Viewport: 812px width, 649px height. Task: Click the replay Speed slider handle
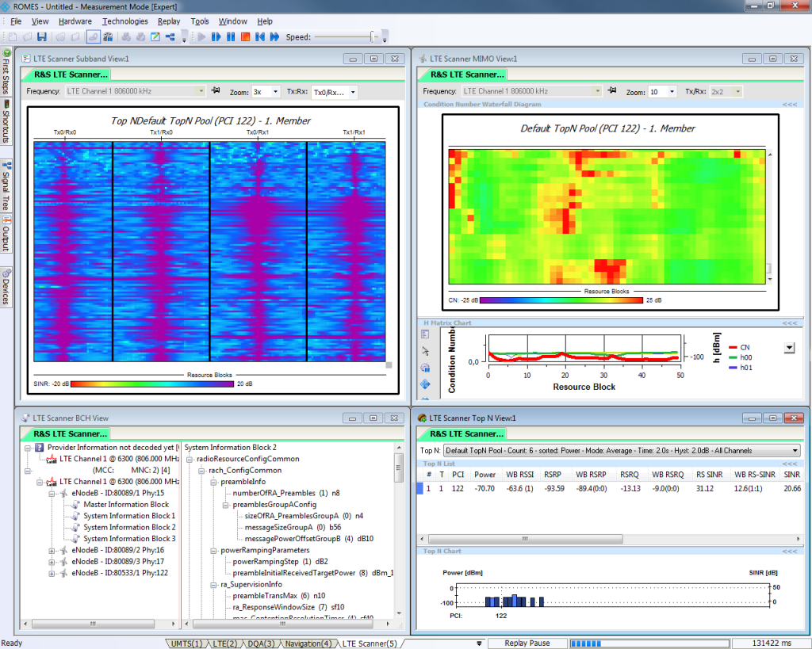(x=373, y=36)
